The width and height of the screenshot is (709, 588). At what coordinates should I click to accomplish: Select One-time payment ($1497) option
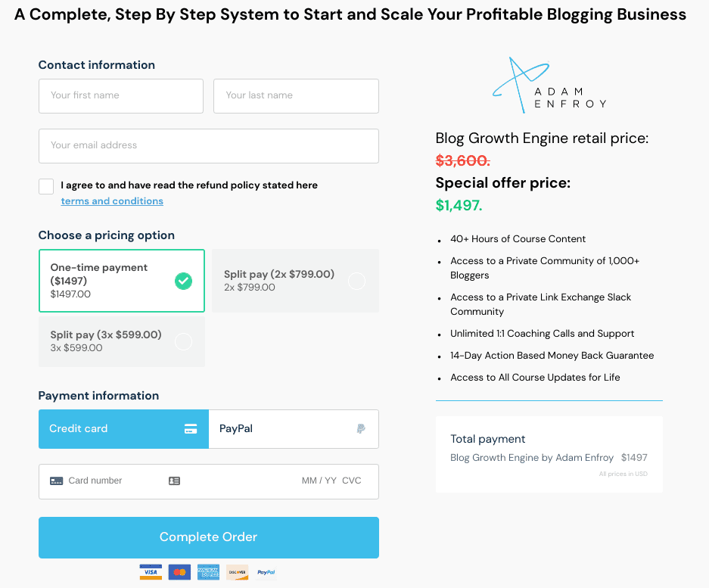[122, 281]
